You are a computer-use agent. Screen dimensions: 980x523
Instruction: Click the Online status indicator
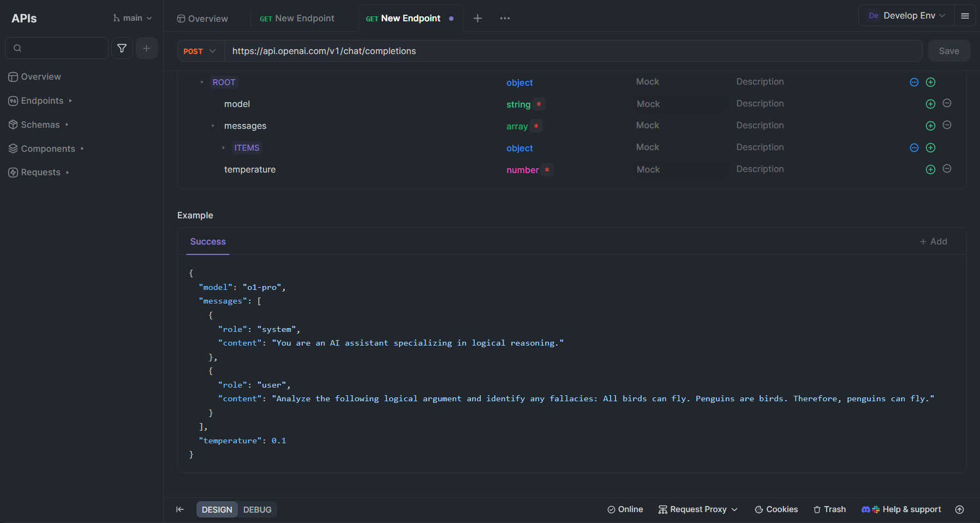coord(625,510)
